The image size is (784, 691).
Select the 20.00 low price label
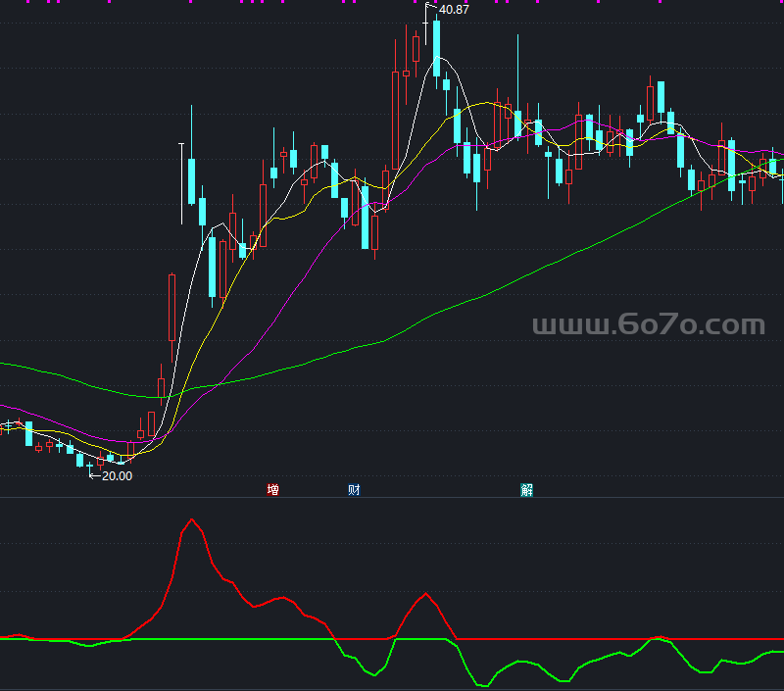[117, 476]
